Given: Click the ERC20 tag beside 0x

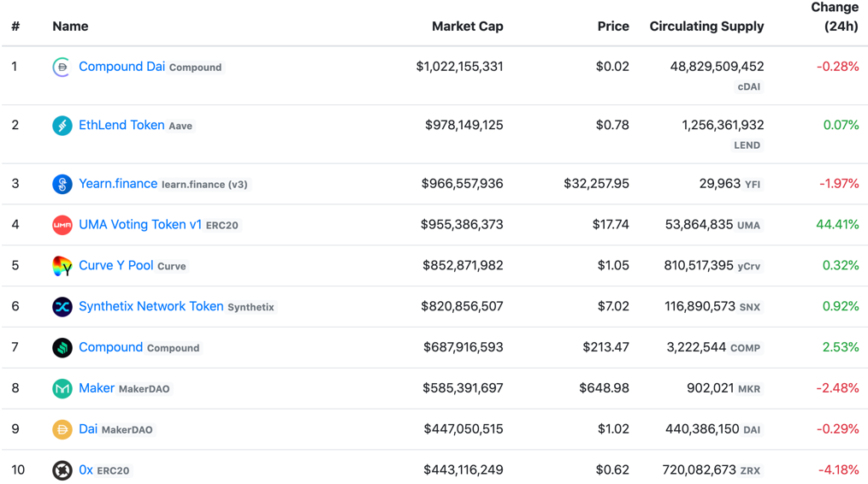Looking at the screenshot, I should (113, 471).
